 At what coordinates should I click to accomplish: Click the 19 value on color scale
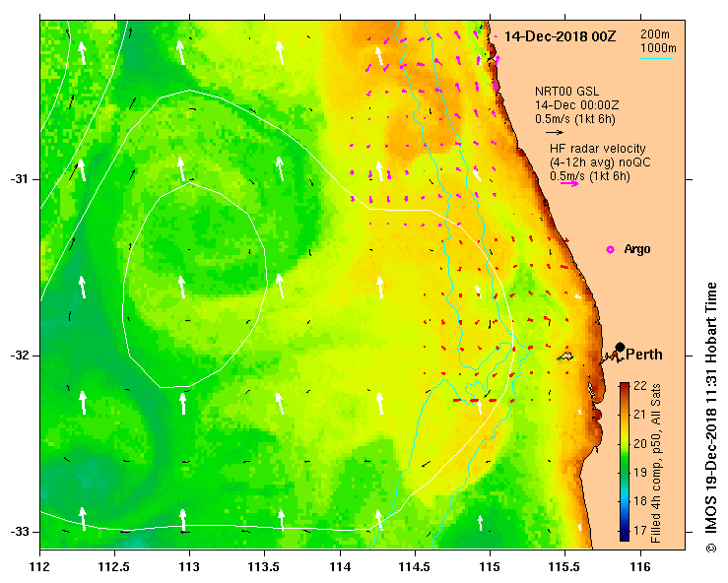pyautogui.click(x=640, y=473)
